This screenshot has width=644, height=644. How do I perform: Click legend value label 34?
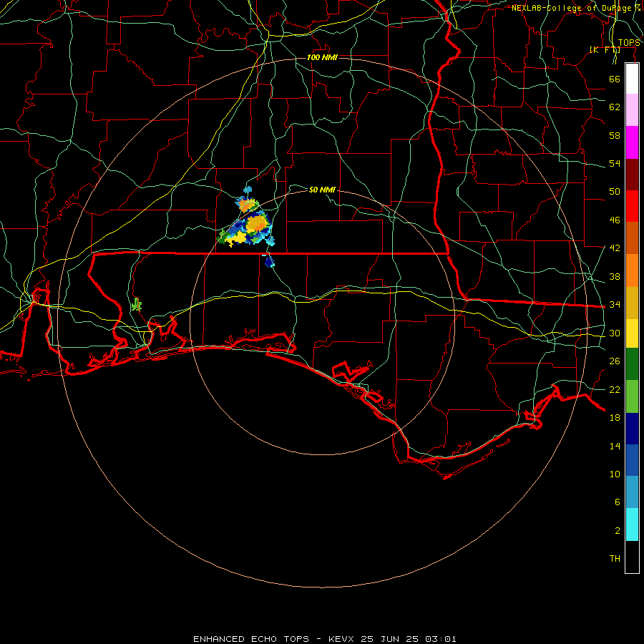pos(615,305)
